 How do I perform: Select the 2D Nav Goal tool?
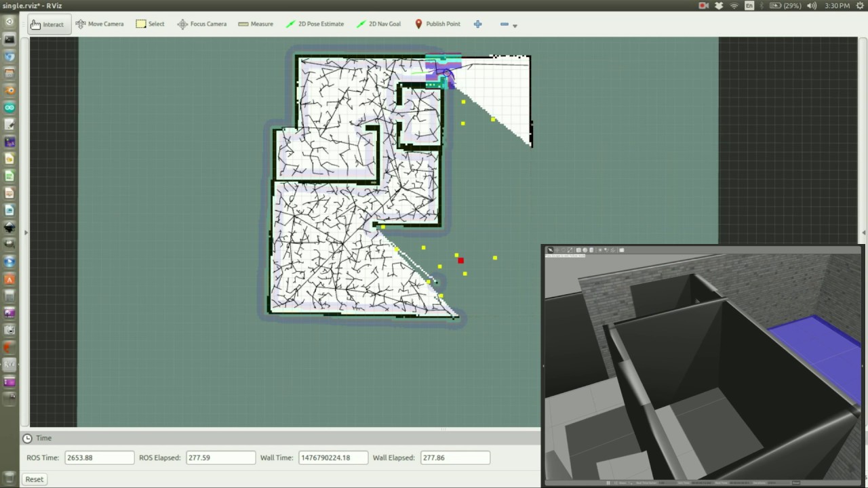378,24
